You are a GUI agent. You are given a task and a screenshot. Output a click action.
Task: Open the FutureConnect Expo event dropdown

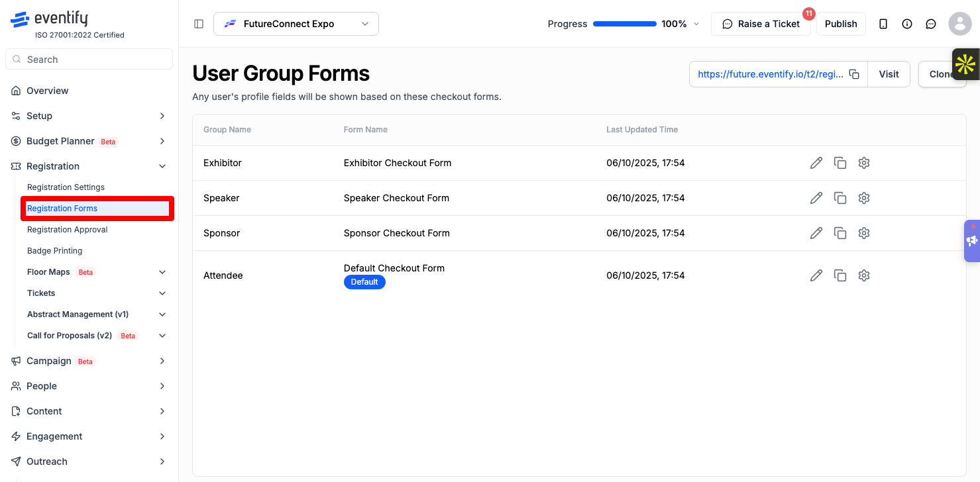click(296, 24)
